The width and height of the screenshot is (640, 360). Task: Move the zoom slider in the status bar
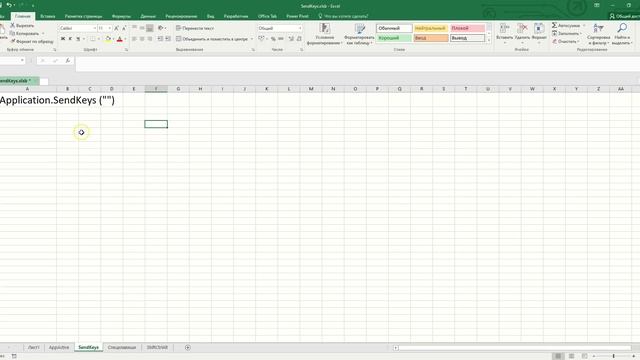613,356
